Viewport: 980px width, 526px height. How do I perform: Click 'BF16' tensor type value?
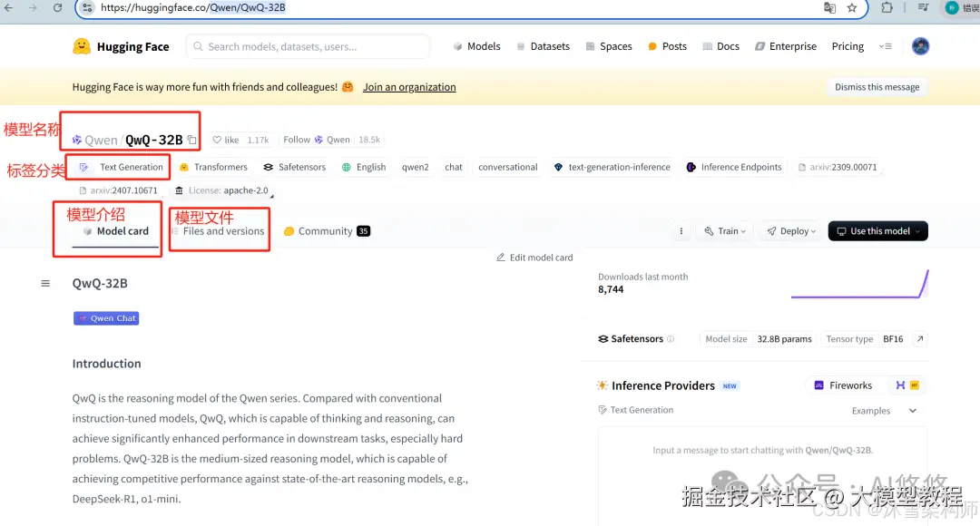pyautogui.click(x=893, y=338)
